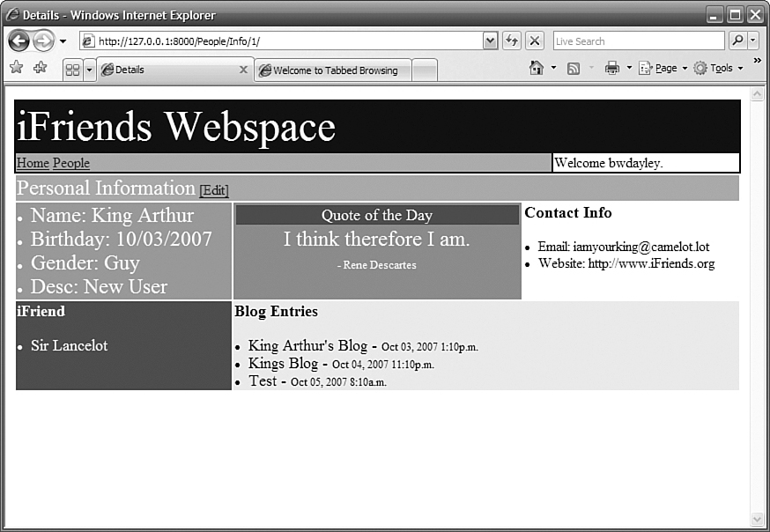Screen dimensions: 770x532
Task: Click 'Gender: Guy' text
Action: point(85,263)
